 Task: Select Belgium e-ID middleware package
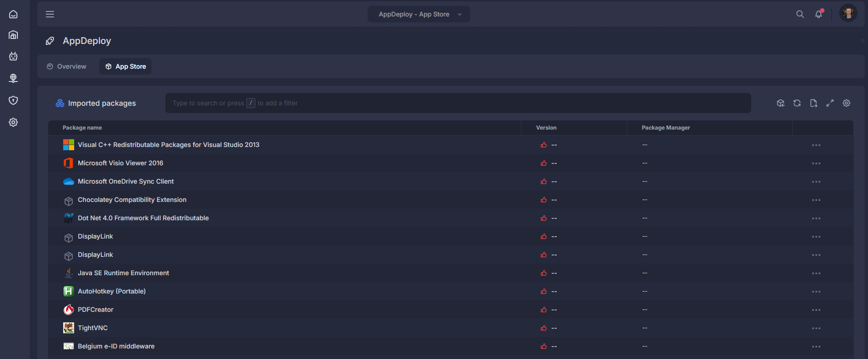(x=116, y=346)
